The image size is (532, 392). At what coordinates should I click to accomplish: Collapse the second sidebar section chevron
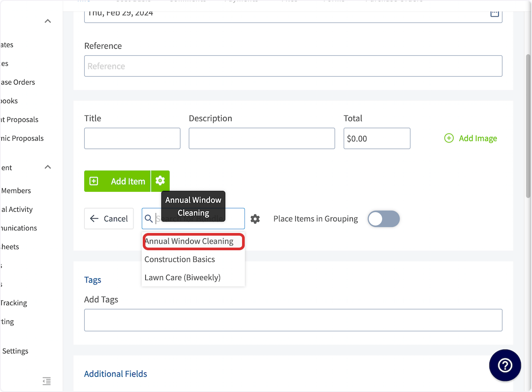[48, 167]
